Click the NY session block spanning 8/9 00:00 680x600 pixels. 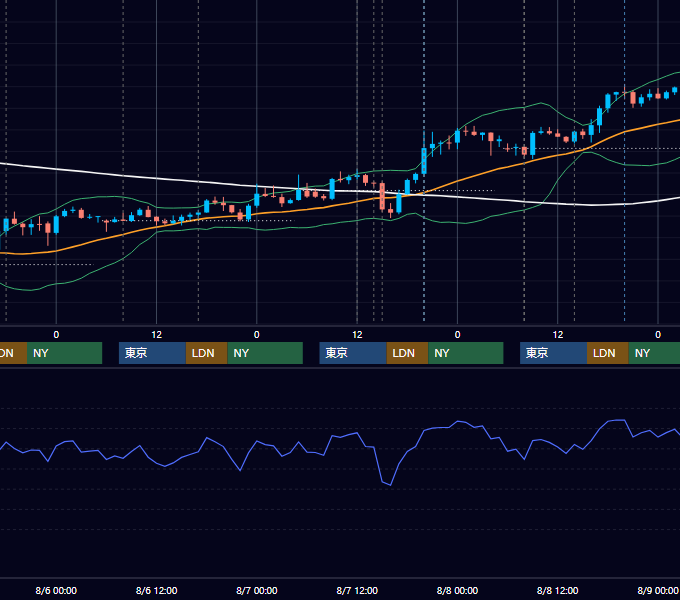(654, 353)
